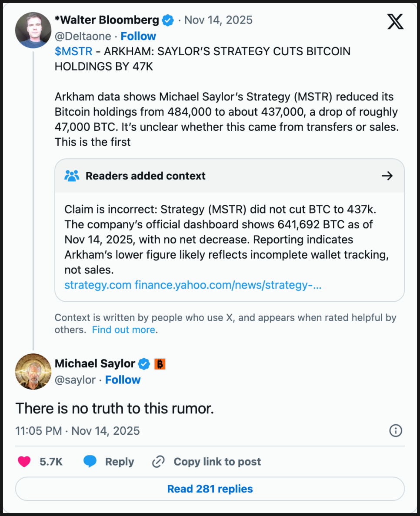Open Michael Saylor's profile picture
420x516 pixels.
33,372
